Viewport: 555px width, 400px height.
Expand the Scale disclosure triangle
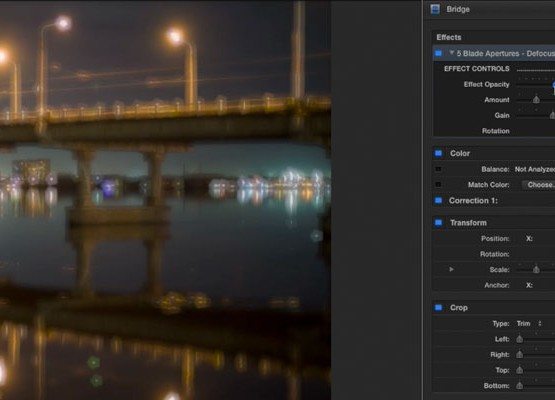tap(451, 269)
